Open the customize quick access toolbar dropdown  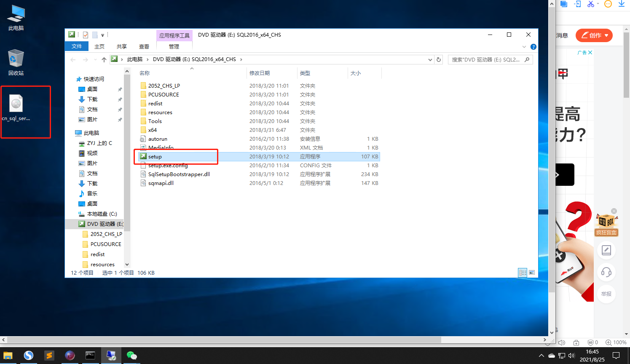coord(102,35)
